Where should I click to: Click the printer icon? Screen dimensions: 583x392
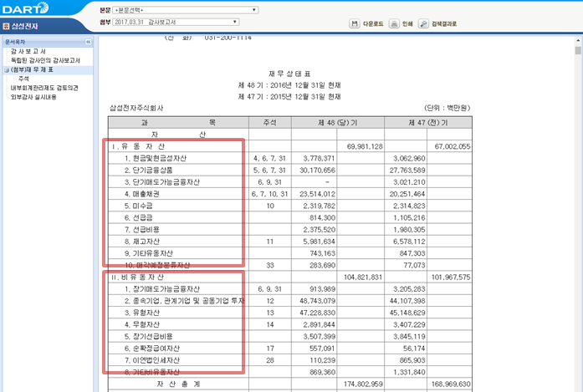(394, 23)
